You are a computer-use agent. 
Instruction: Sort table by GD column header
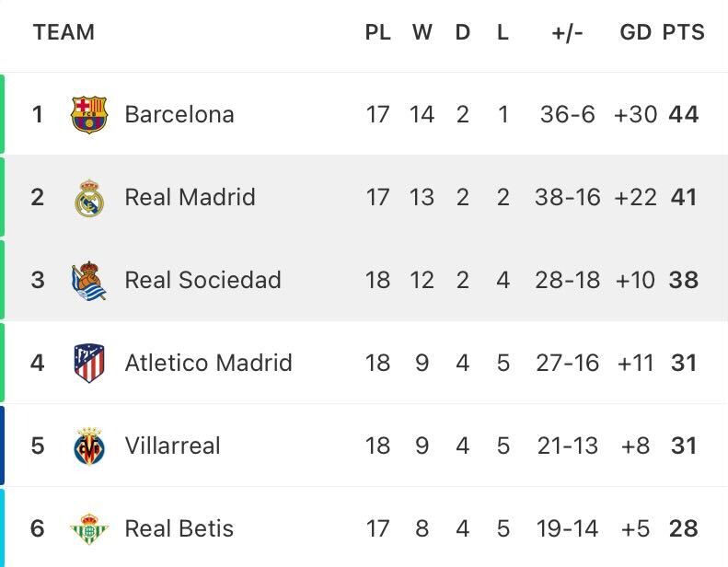pos(636,32)
